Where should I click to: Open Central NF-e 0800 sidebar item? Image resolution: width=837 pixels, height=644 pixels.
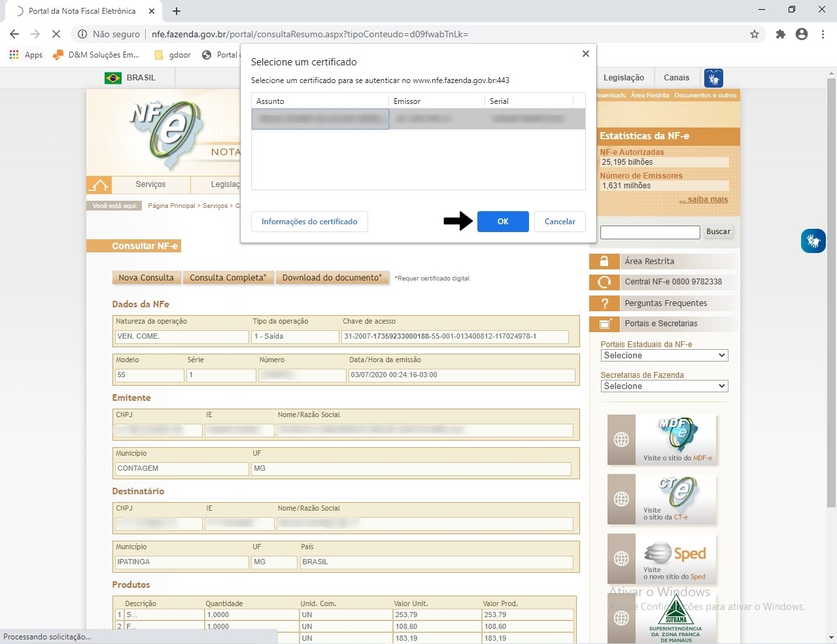(x=664, y=282)
